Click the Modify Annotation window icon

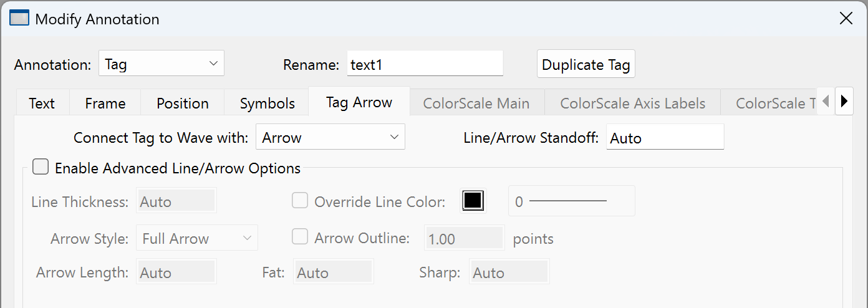click(x=20, y=19)
